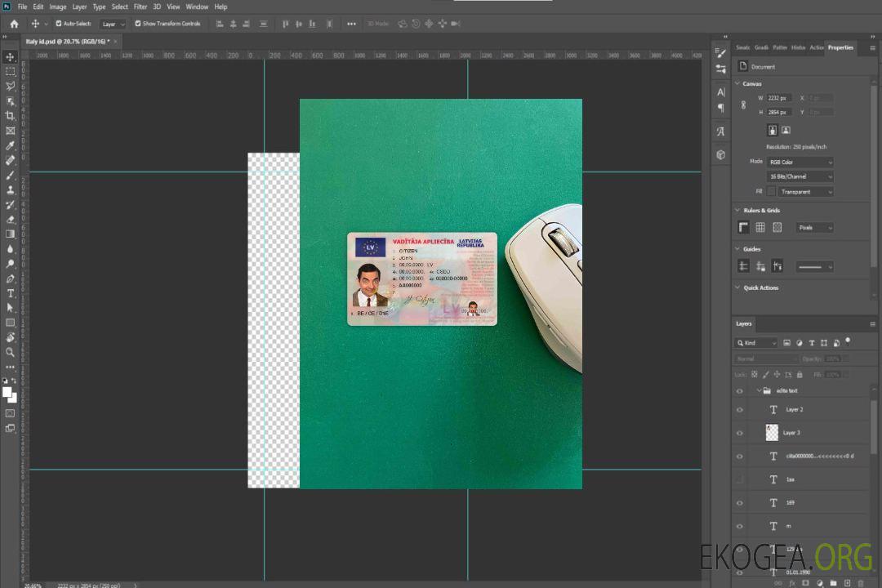Open the Character panel icon
Viewport: 882px width, 588px height.
720,91
